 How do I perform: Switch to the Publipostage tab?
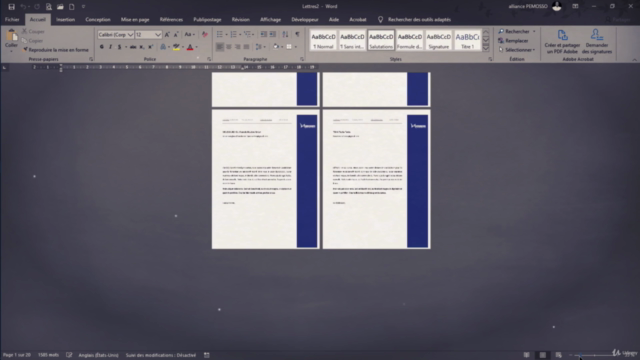207,20
